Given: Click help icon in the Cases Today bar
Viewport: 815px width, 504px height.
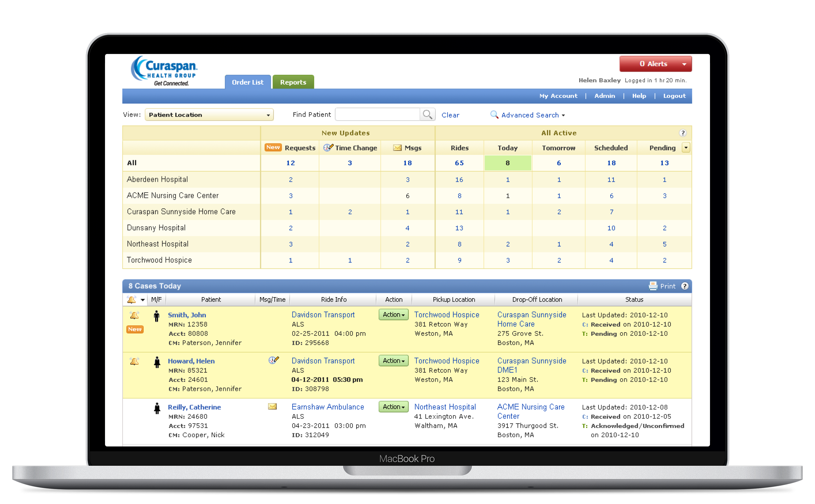Looking at the screenshot, I should click(x=685, y=286).
